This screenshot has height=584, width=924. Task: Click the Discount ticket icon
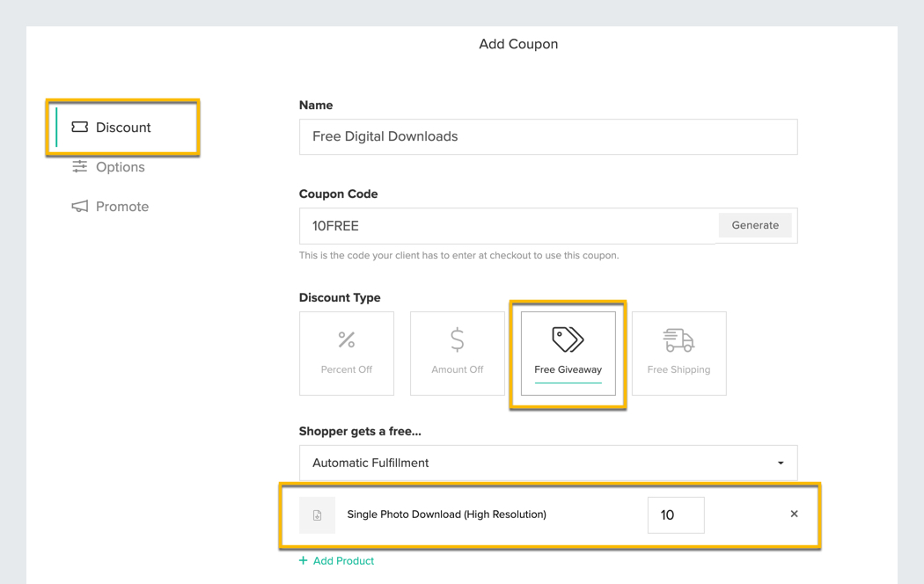(x=79, y=127)
